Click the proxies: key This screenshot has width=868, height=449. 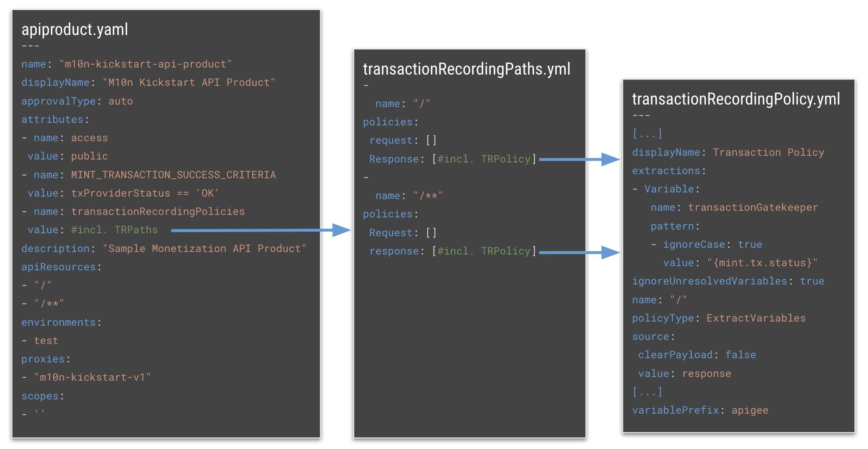[46, 359]
